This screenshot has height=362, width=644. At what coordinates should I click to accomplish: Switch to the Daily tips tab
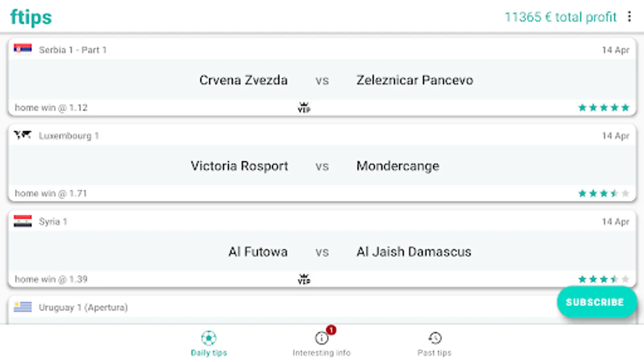coord(208,343)
